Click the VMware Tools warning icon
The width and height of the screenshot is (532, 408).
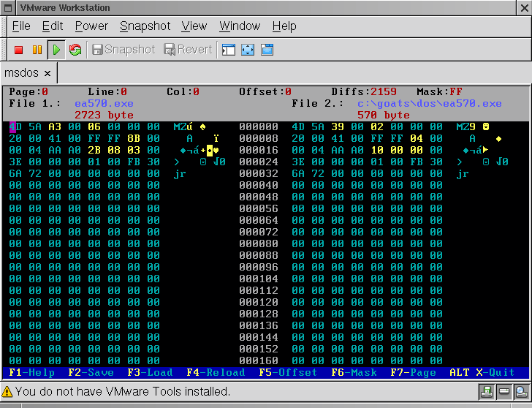7,392
